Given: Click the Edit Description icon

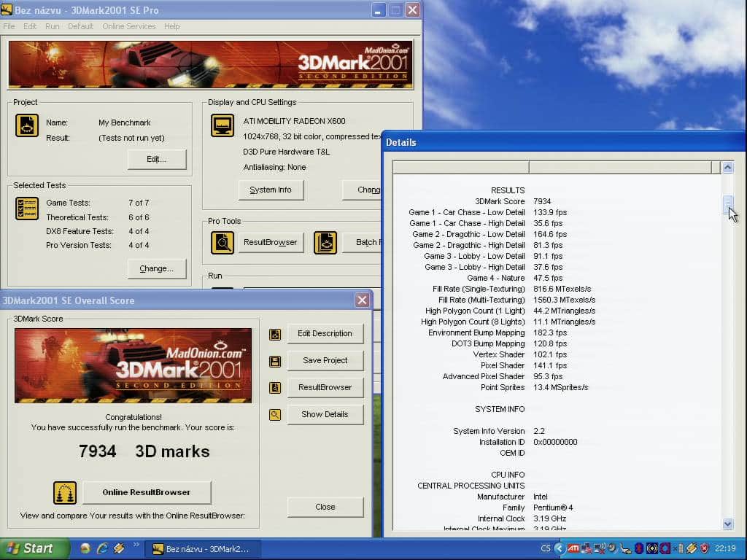Looking at the screenshot, I should [275, 334].
